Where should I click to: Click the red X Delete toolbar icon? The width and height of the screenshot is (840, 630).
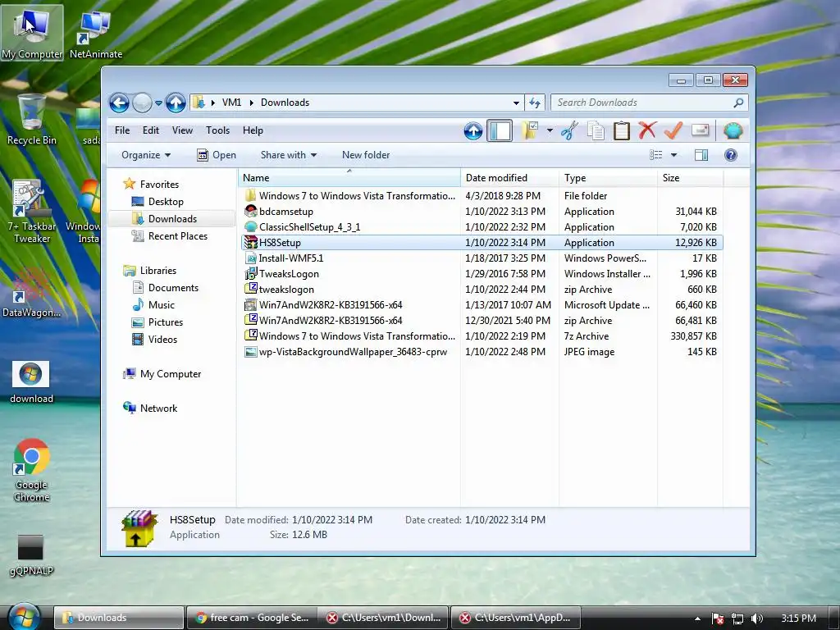click(647, 130)
